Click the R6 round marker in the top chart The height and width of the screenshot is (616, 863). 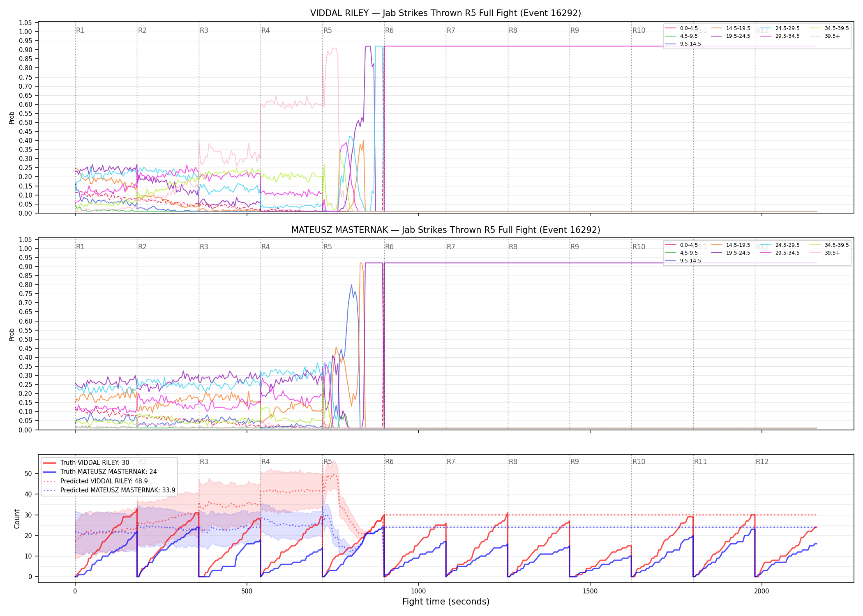pyautogui.click(x=389, y=30)
